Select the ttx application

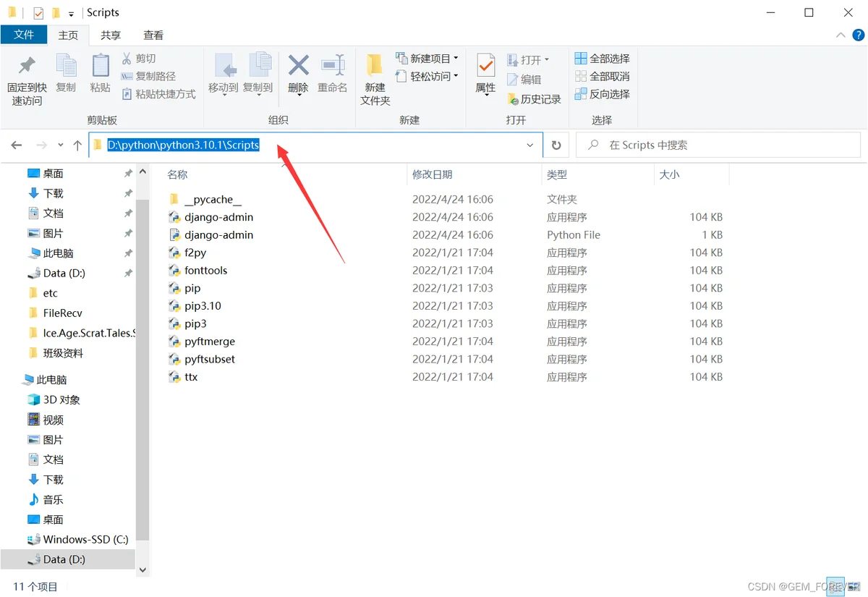(x=191, y=376)
